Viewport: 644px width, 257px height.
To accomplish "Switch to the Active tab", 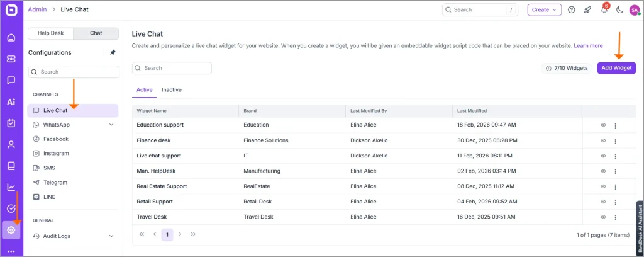I will (x=144, y=90).
